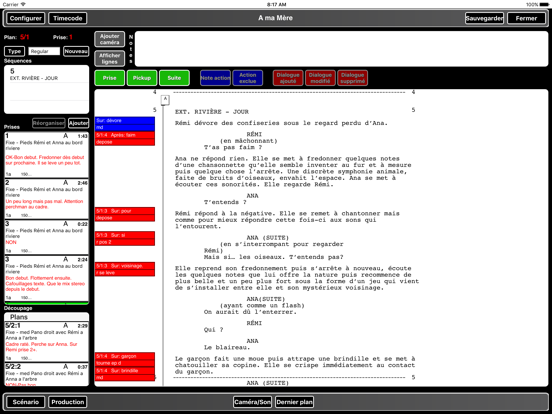The image size is (552, 414).
Task: Mark Dialogue modifié red button
Action: [320, 78]
